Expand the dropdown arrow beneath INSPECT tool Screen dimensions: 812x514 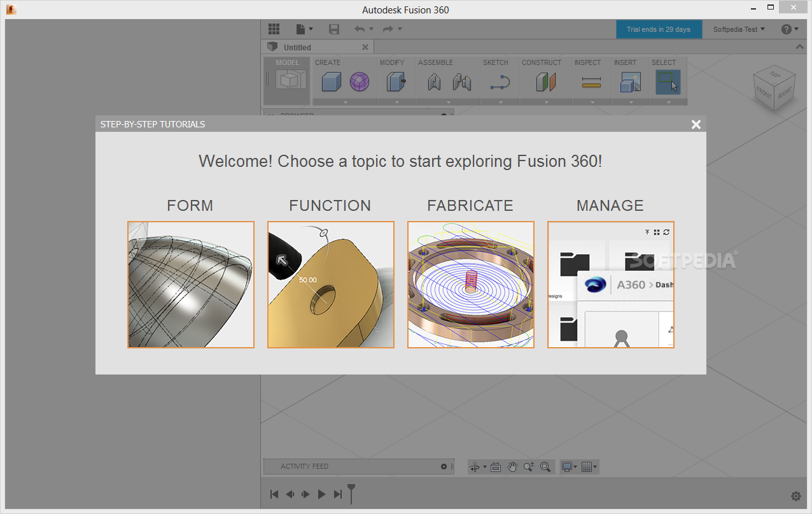pos(591,102)
